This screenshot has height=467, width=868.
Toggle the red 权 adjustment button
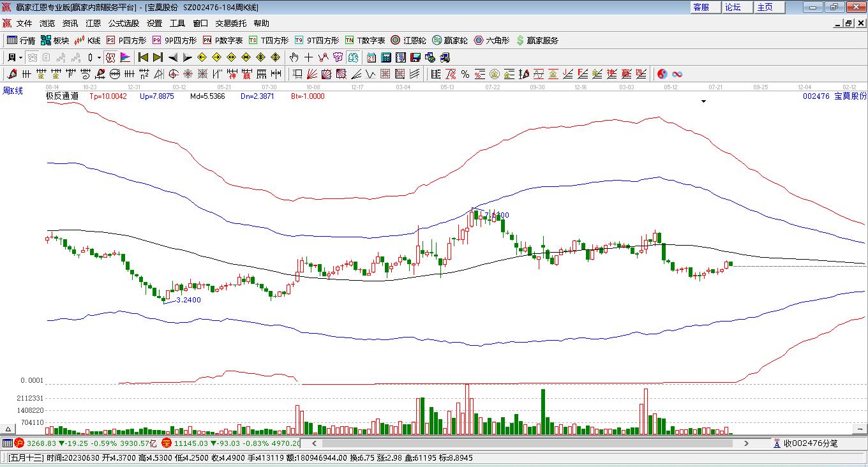tap(110, 57)
